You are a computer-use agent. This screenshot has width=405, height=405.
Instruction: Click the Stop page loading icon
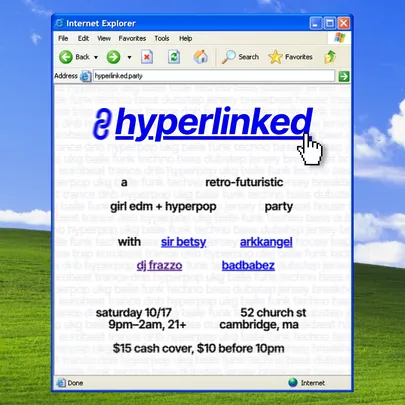tap(147, 57)
